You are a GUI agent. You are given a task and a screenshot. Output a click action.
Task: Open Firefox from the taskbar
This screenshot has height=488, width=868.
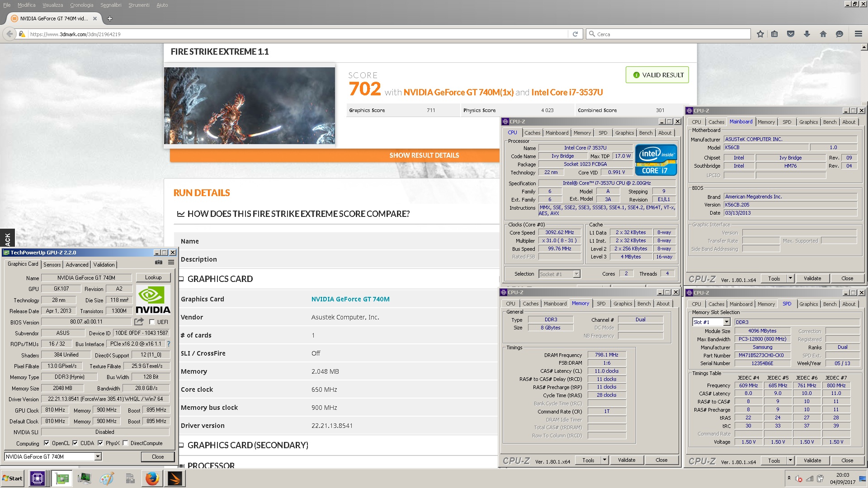tap(152, 479)
